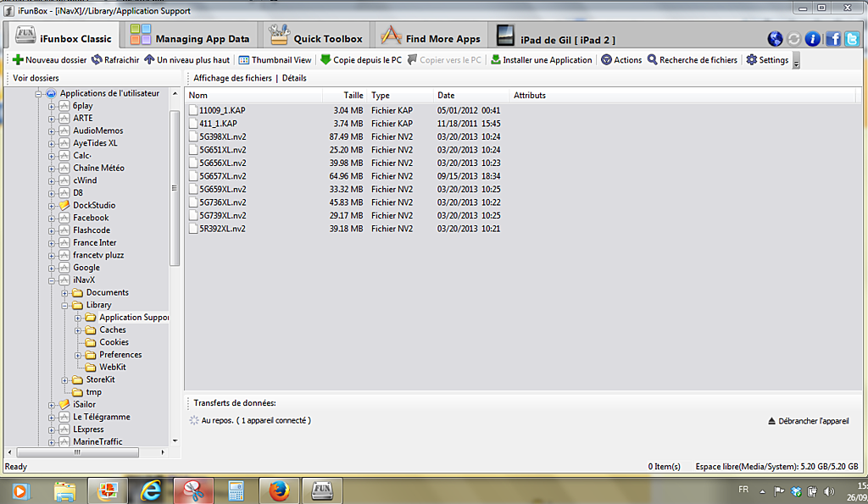Expand the Documents folder node

[64, 293]
